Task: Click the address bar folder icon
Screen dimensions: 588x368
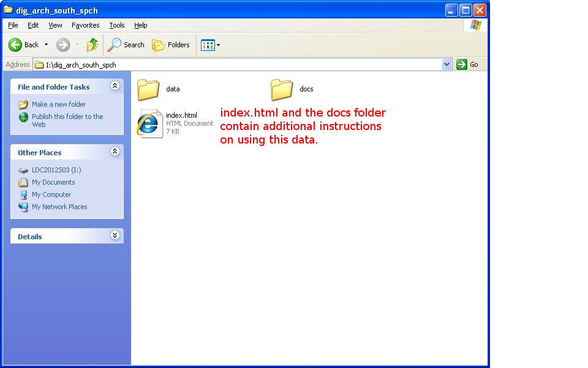Action: [x=39, y=64]
